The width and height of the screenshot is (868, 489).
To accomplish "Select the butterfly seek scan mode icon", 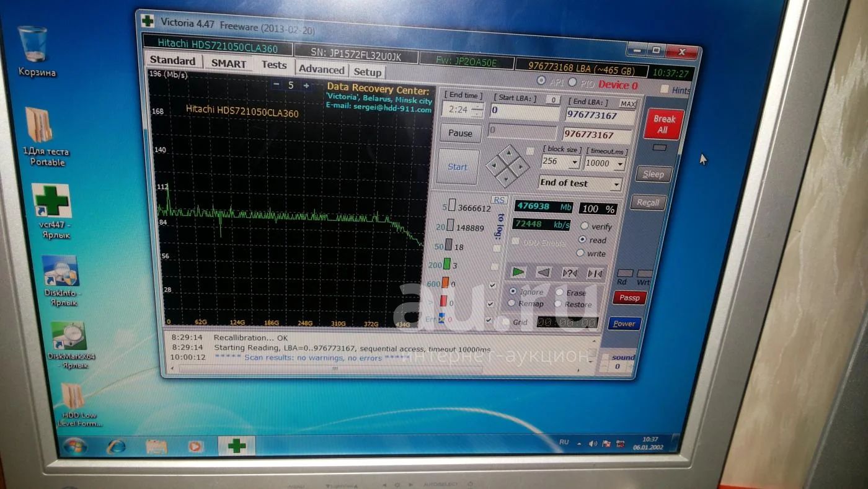I will (594, 273).
